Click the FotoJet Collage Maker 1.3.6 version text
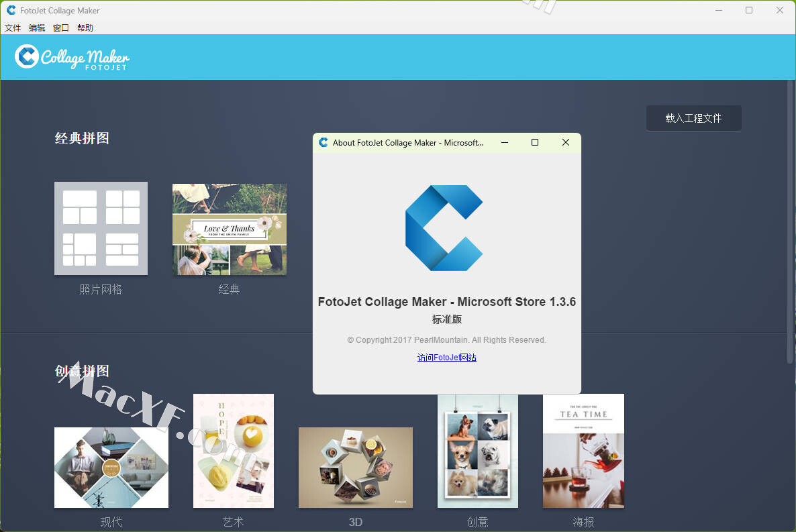This screenshot has height=532, width=796. (x=447, y=301)
